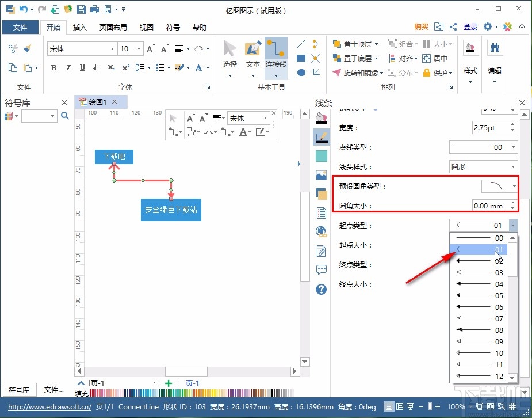Close the 绘图1 document tab
Image resolution: width=532 pixels, height=418 pixels.
click(x=114, y=102)
